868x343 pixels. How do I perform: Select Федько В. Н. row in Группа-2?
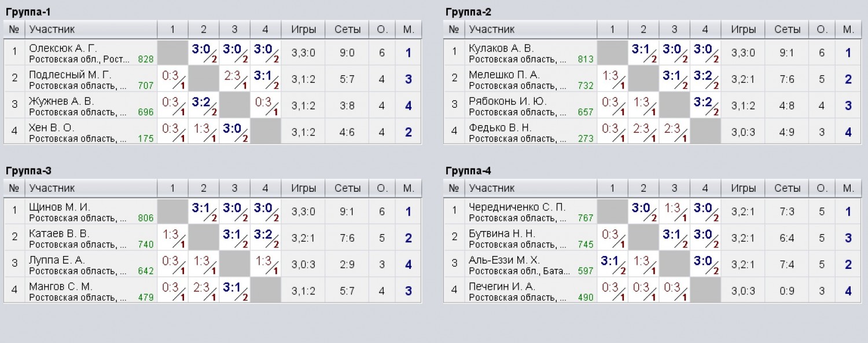(x=653, y=132)
